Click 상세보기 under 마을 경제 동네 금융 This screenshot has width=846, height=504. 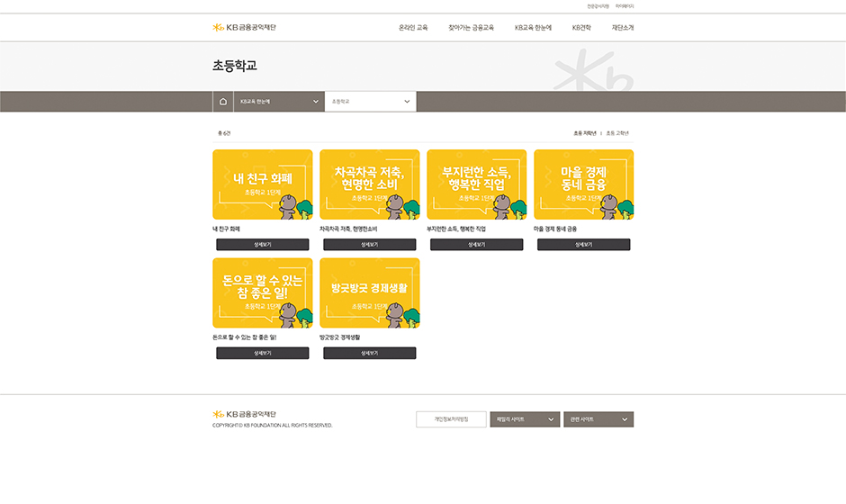point(584,245)
